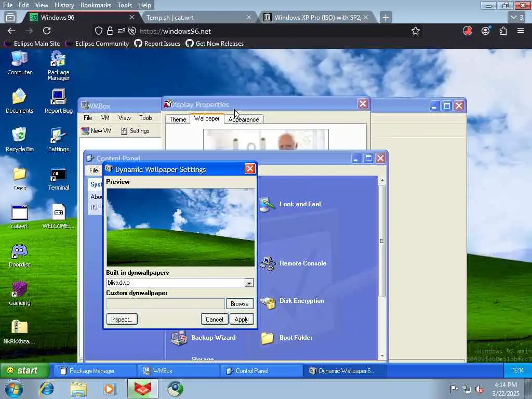Open the NkRkXbza zip archive icon
Screen dimensions: 532x399
pos(19,332)
